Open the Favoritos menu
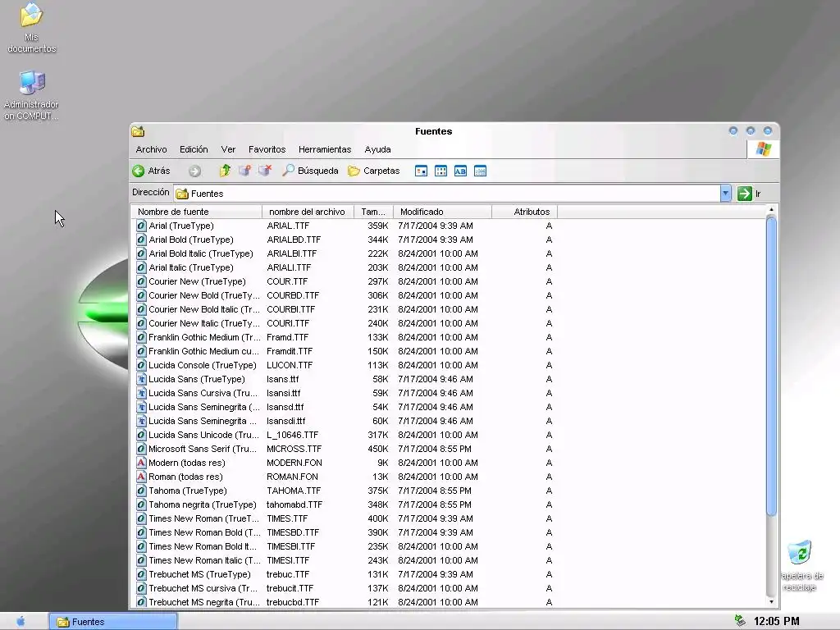The width and height of the screenshot is (840, 630). pyautogui.click(x=267, y=149)
